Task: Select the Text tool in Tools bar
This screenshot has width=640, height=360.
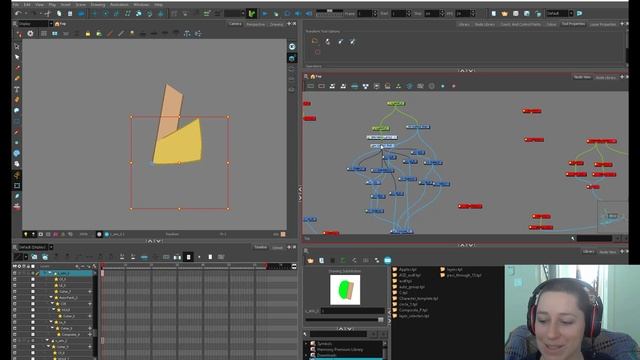Action: click(x=17, y=89)
